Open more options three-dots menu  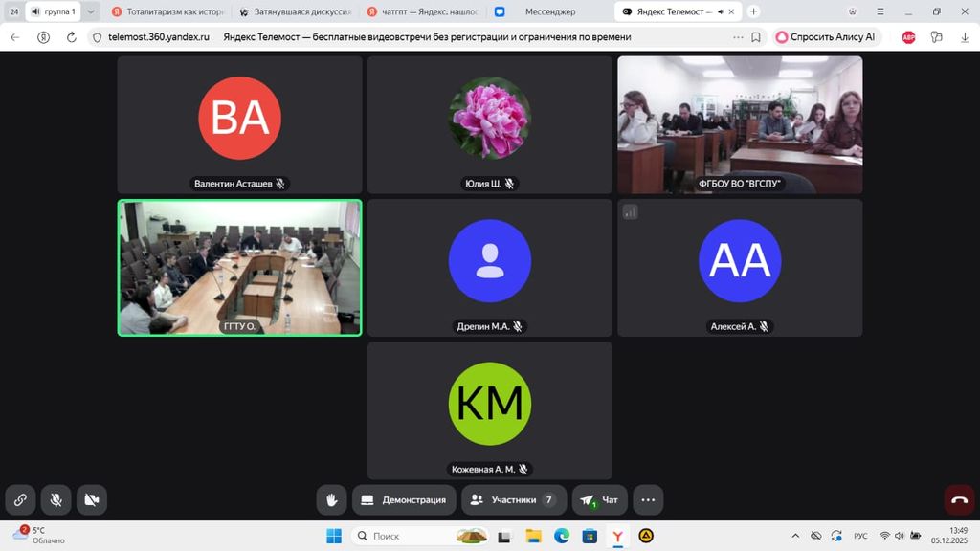pyautogui.click(x=648, y=499)
